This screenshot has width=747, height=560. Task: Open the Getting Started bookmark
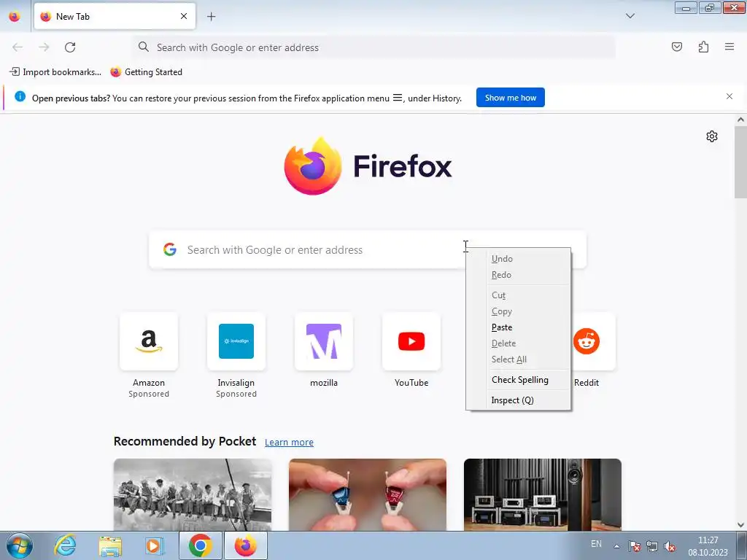point(146,72)
